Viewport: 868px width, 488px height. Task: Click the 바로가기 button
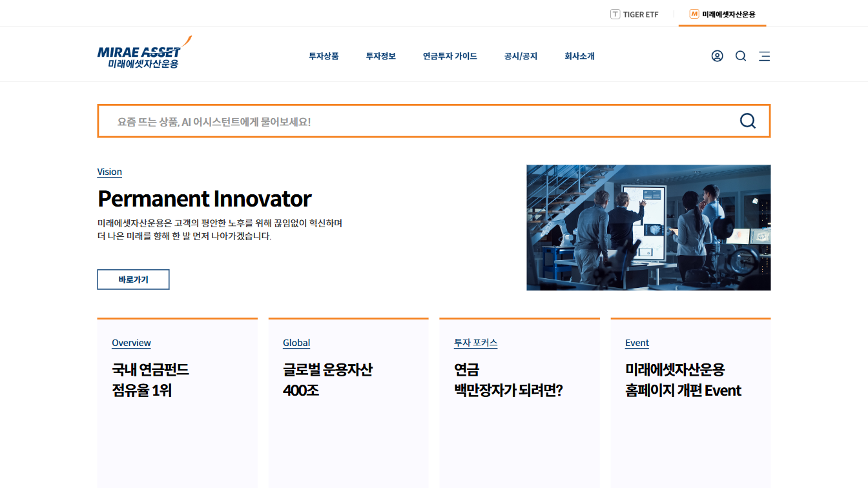click(133, 280)
